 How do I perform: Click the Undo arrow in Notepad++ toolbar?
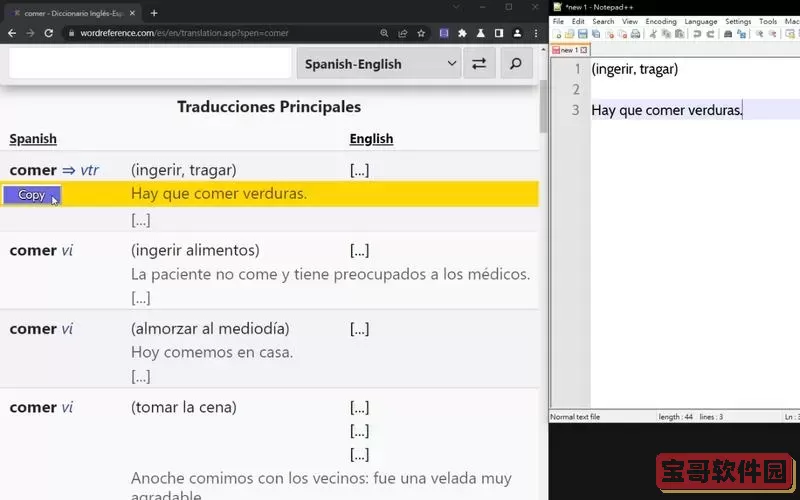coord(696,34)
